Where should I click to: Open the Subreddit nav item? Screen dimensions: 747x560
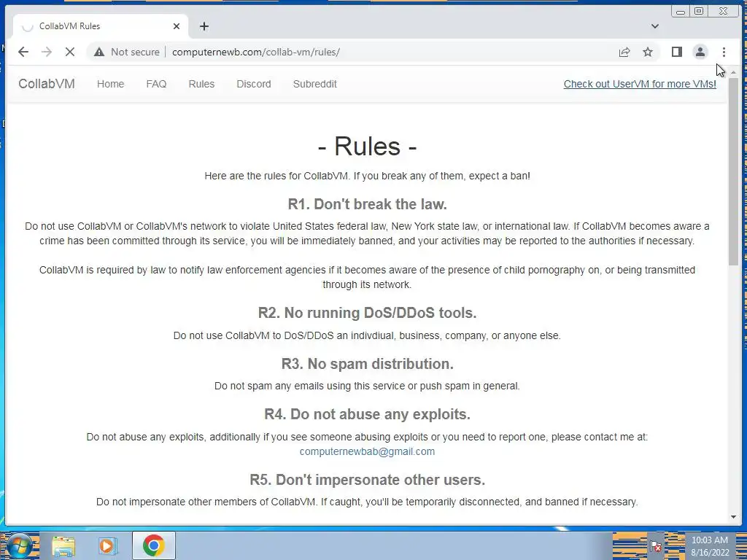[x=315, y=84]
